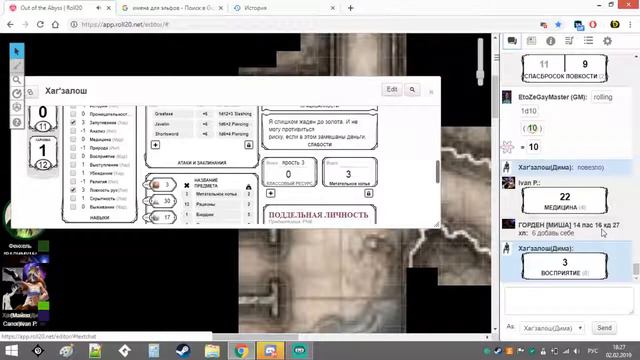Toggle the Выступление skill proficiency checkbox
Image resolution: width=640 pixels, height=360 pixels.
point(73,165)
